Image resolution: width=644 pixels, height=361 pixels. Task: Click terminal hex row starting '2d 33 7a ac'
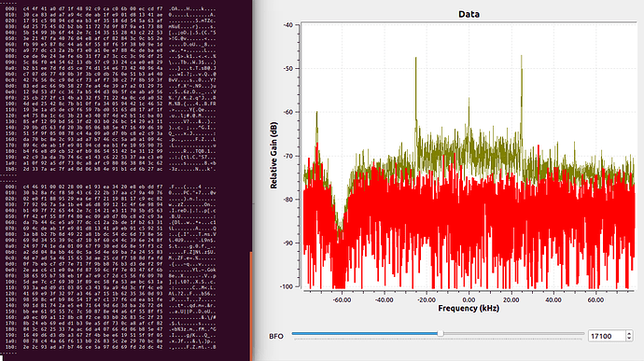110,169
